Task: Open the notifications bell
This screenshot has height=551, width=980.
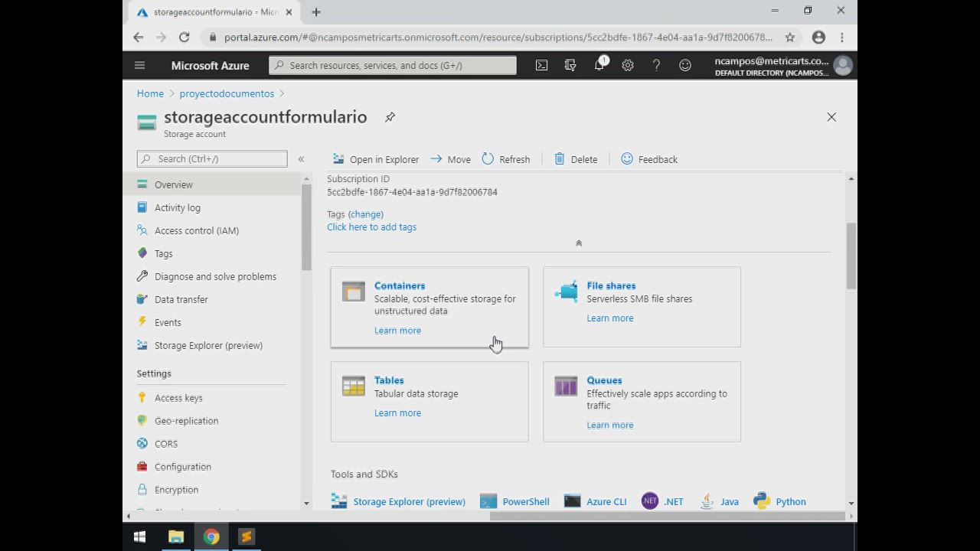Action: (x=599, y=64)
